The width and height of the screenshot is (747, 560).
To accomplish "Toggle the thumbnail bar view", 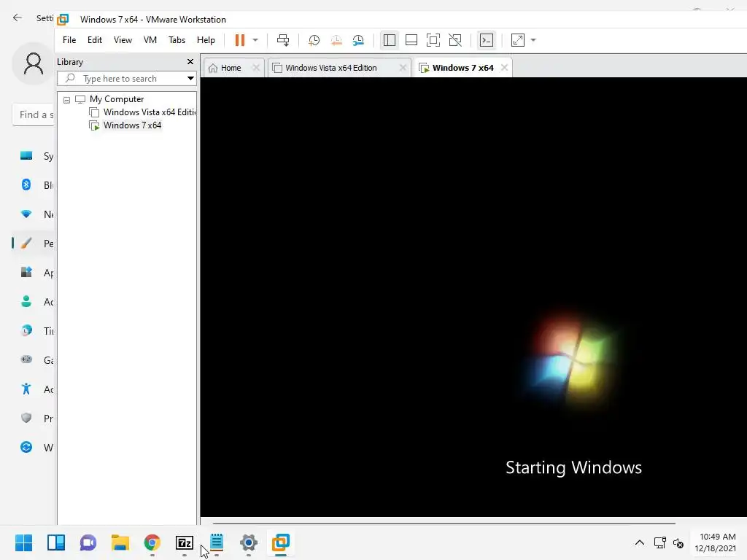I will click(x=411, y=40).
